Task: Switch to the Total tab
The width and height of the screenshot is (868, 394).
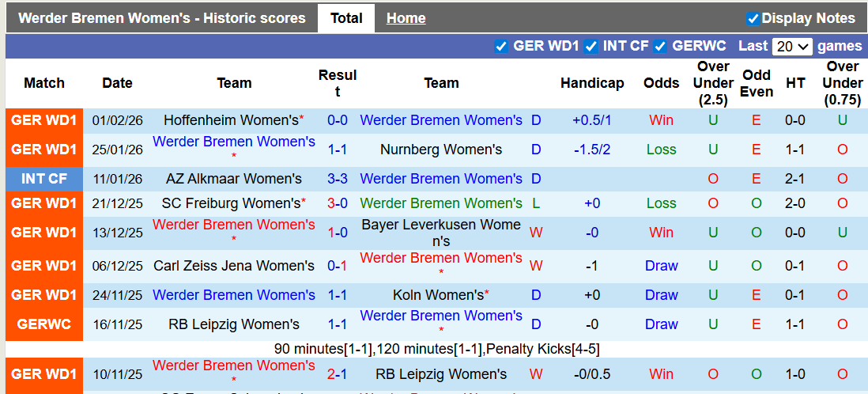Action: coord(346,18)
